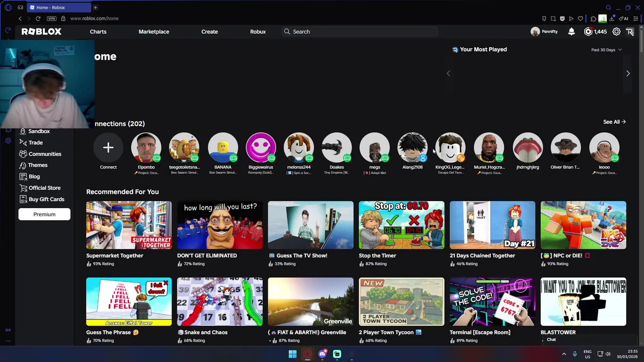644x362 pixels.
Task: Open the DON'T GET ELIMINATED thumbnail
Action: pos(220,225)
